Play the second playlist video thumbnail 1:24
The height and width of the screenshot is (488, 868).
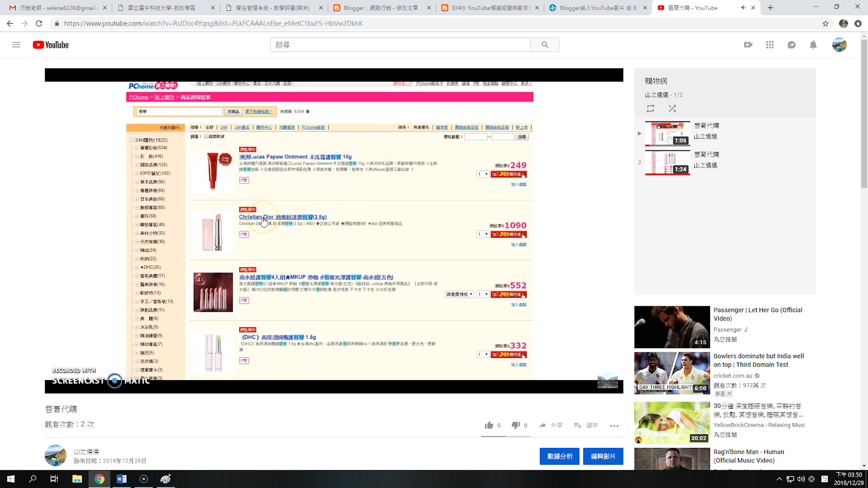point(667,163)
